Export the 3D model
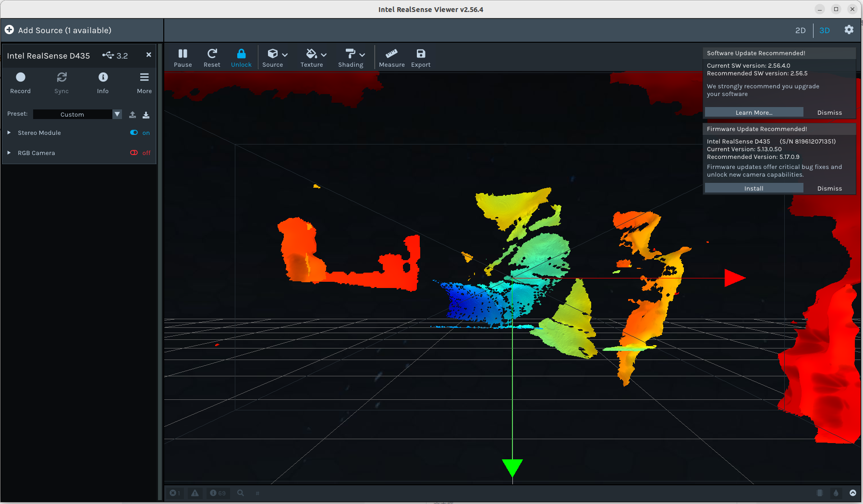The image size is (863, 504). point(421,58)
